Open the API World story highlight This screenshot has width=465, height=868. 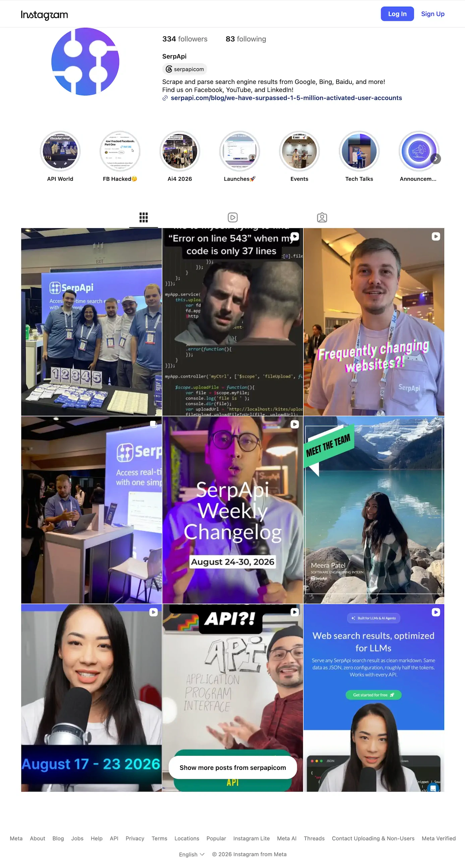60,151
